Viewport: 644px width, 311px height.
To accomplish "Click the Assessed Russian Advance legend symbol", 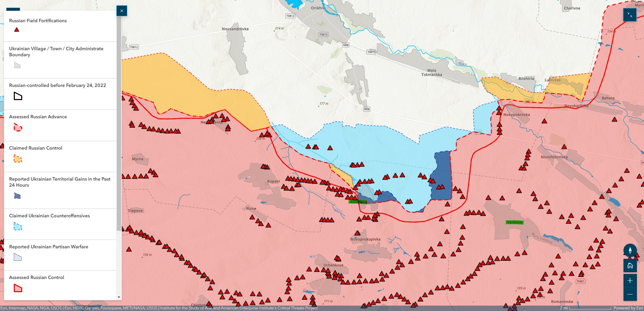I will pyautogui.click(x=18, y=127).
